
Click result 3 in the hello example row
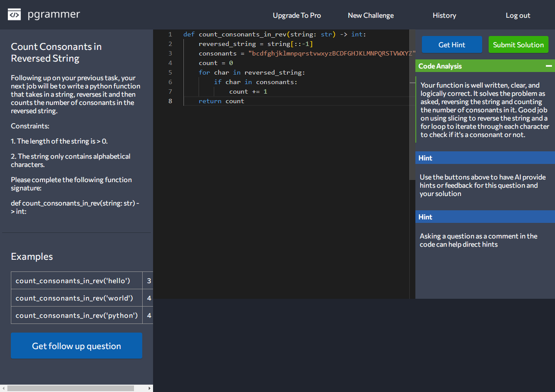148,281
